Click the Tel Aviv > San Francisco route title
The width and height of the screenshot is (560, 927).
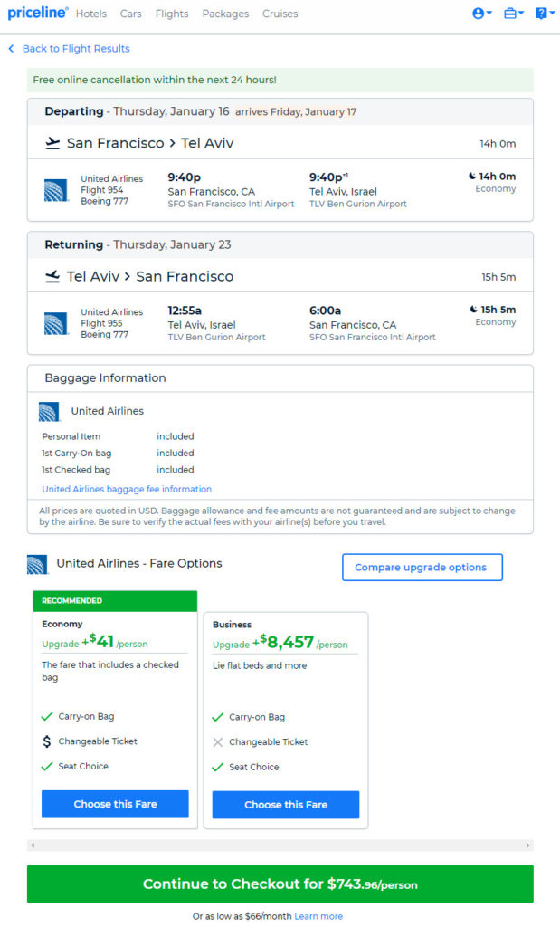150,276
